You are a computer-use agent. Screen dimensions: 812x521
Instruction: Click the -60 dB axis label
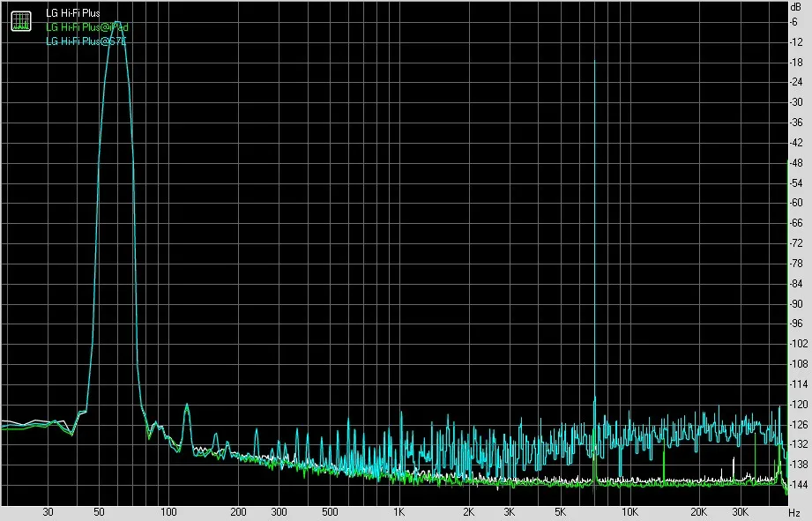click(796, 203)
